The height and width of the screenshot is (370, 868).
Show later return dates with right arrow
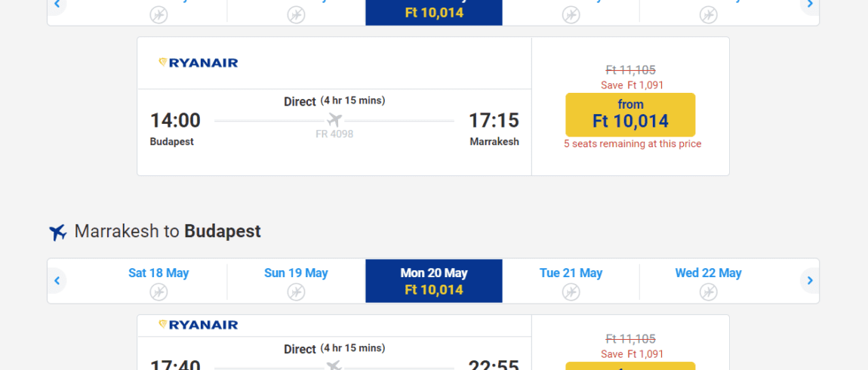[810, 281]
